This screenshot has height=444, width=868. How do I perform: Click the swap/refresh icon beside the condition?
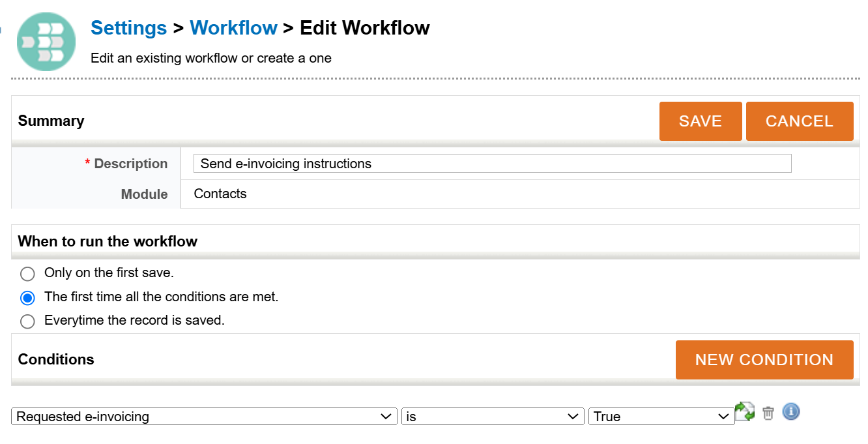coord(745,411)
